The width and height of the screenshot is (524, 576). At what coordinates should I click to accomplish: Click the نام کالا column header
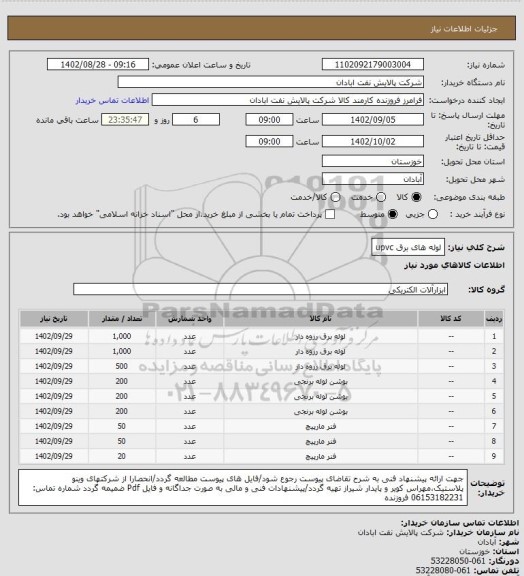click(x=320, y=318)
